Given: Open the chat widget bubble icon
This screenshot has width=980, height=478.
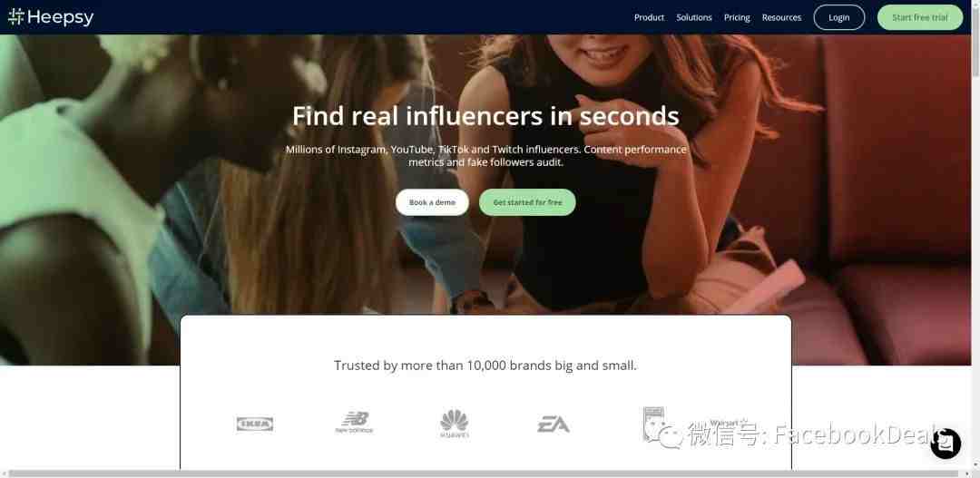Looking at the screenshot, I should tap(945, 443).
